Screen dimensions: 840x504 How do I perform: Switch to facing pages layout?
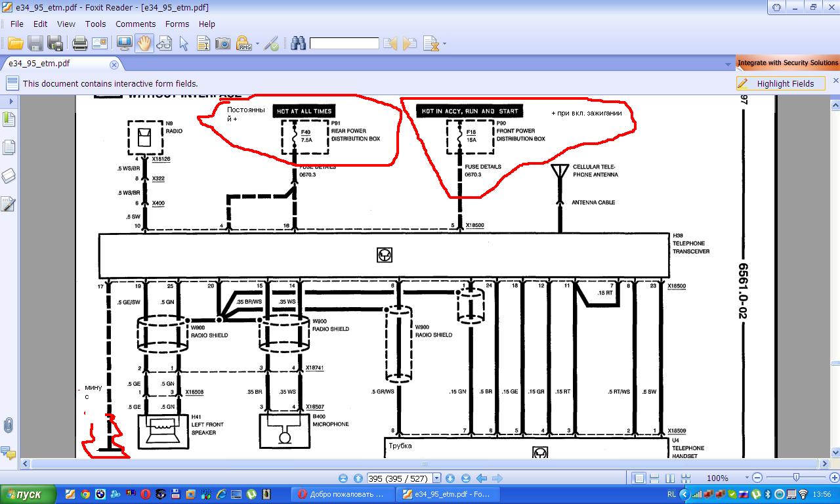(670, 478)
